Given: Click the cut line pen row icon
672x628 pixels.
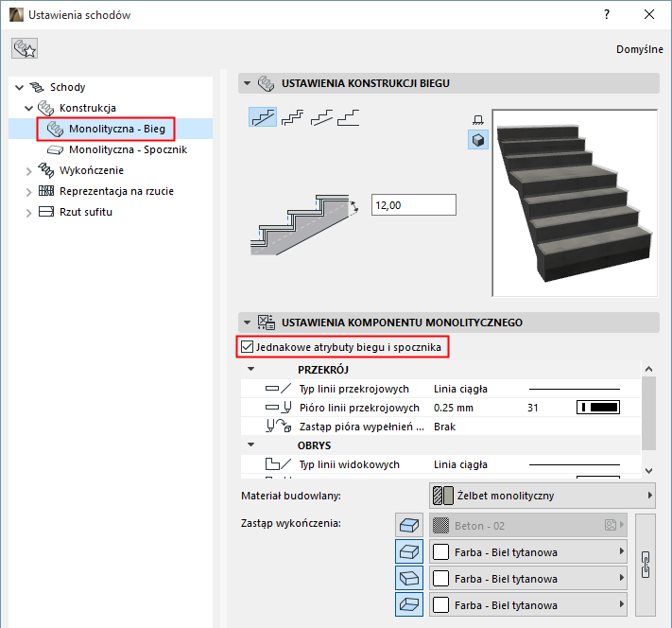Looking at the screenshot, I should pos(278,408).
